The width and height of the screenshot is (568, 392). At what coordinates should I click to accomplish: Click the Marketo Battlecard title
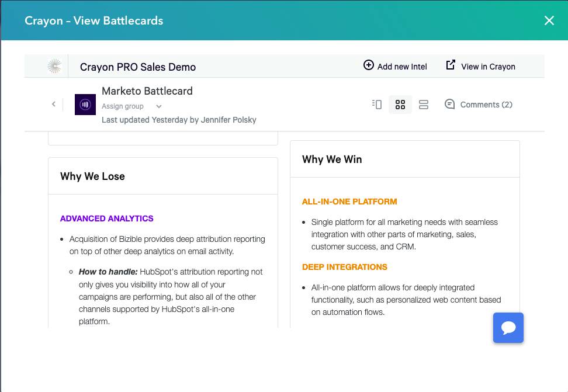(147, 91)
